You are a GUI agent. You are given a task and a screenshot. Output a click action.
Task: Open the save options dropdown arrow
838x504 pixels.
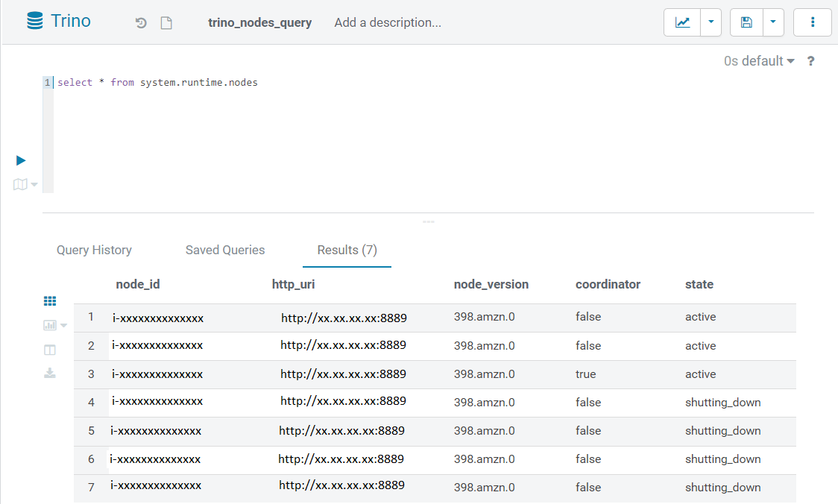tap(773, 22)
